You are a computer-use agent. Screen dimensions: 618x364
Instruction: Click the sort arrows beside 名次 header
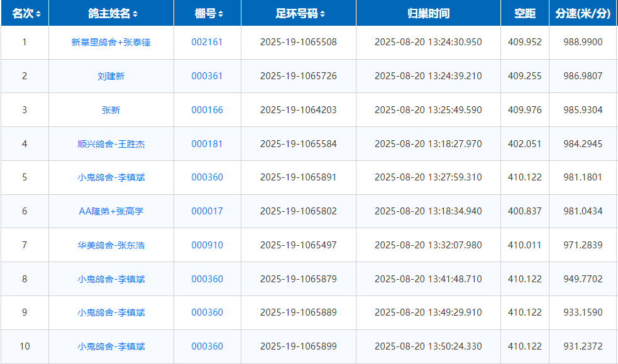point(39,14)
